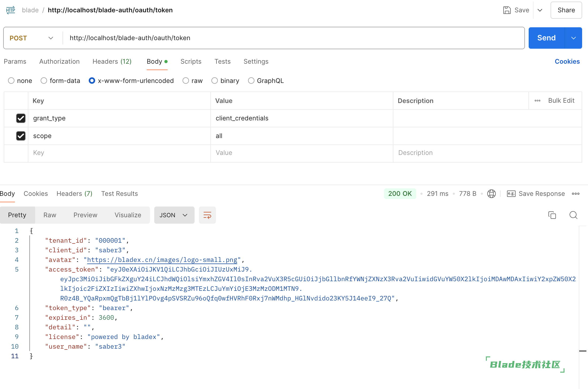Click the 778 B response size
Image resolution: width=588 pixels, height=389 pixels.
tap(468, 194)
